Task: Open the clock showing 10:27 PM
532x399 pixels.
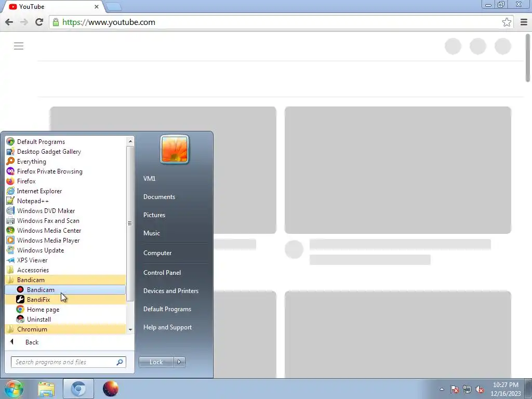Action: (506, 389)
